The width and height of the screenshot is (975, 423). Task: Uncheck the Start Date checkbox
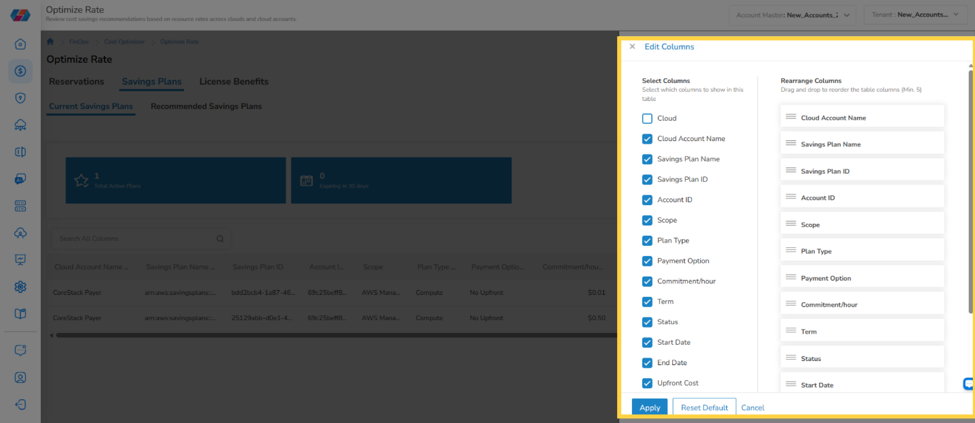point(647,342)
